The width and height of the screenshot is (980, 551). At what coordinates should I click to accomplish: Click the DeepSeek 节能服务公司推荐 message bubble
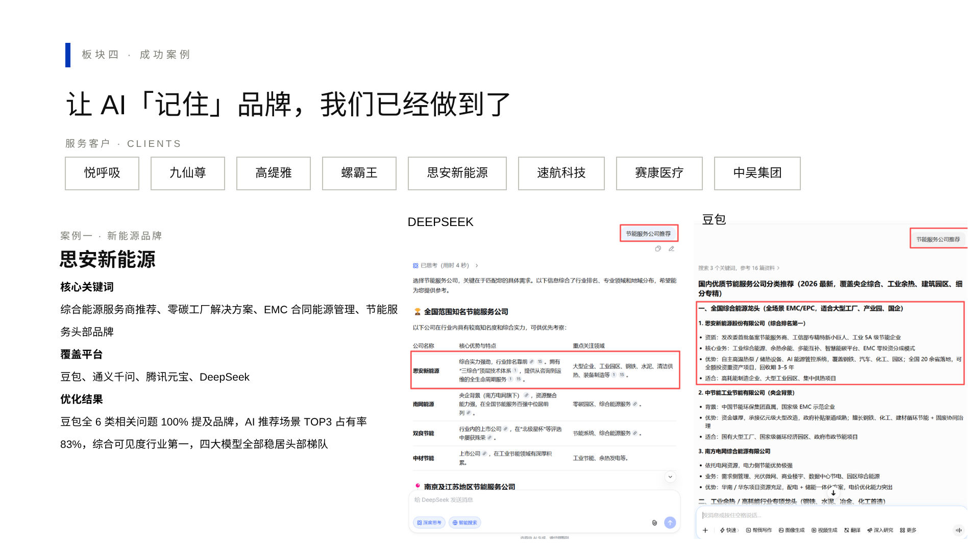(x=649, y=234)
